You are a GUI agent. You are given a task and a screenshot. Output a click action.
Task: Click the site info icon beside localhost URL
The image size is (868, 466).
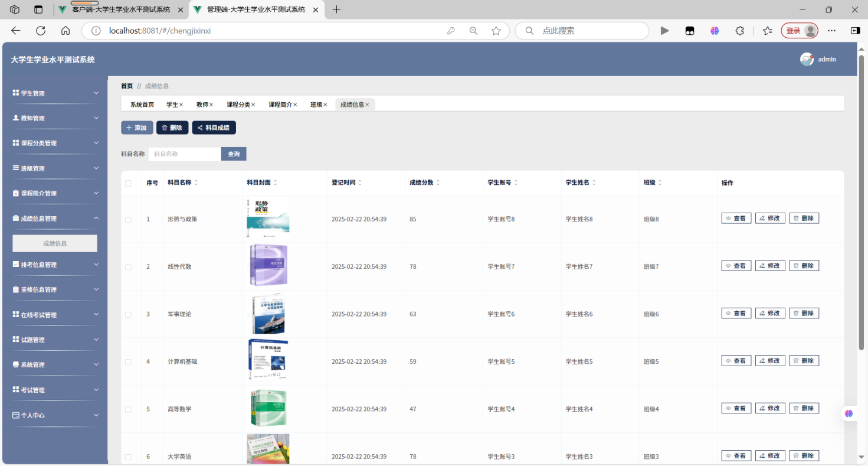(x=96, y=31)
